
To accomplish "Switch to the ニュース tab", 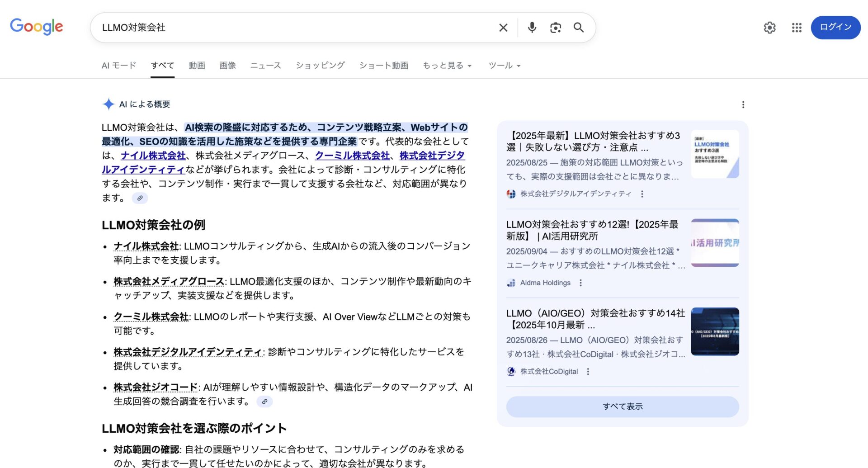I will (x=265, y=65).
